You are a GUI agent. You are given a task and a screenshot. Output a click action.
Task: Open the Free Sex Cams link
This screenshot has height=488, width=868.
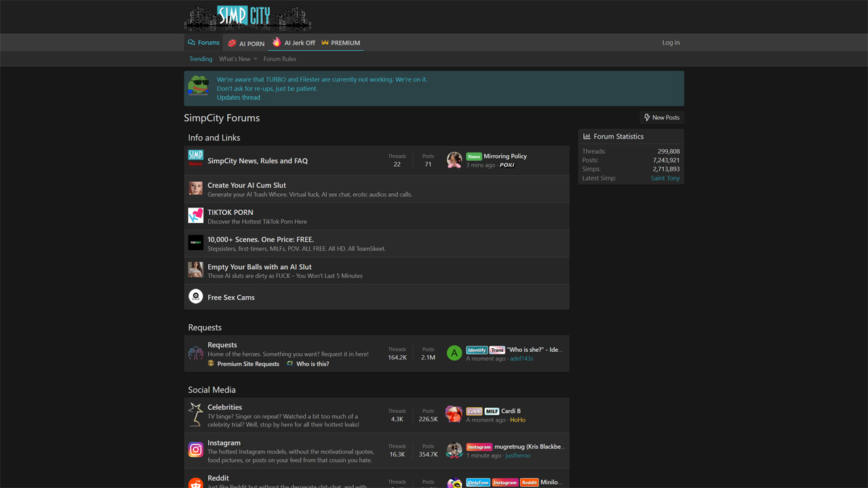click(x=231, y=298)
